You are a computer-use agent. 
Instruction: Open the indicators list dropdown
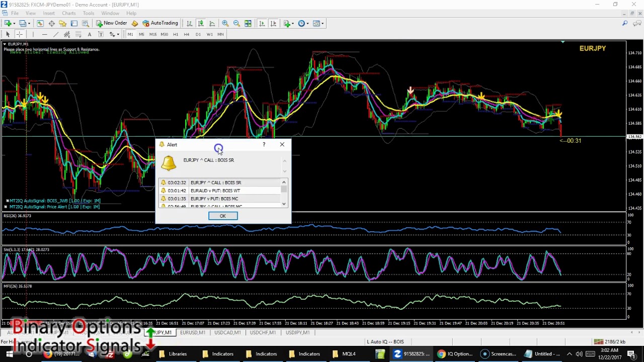click(288, 23)
